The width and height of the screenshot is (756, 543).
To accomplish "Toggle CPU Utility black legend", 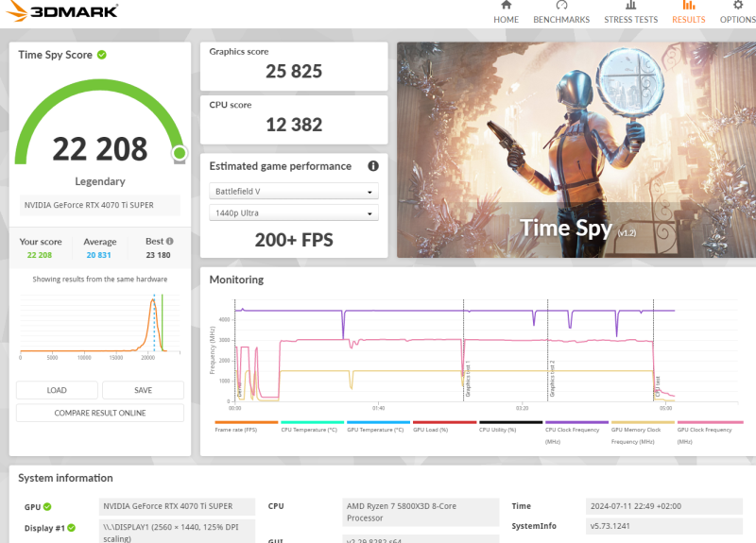I will 510,427.
